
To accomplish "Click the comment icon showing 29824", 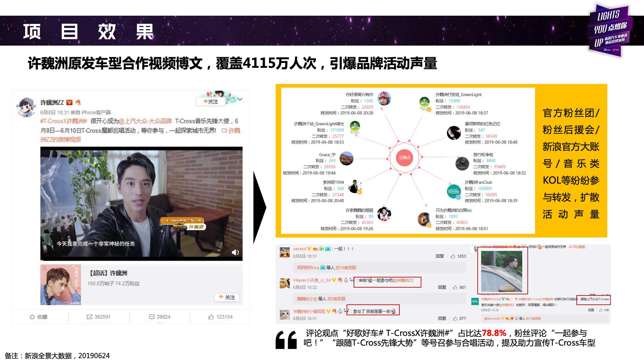I will point(152,317).
